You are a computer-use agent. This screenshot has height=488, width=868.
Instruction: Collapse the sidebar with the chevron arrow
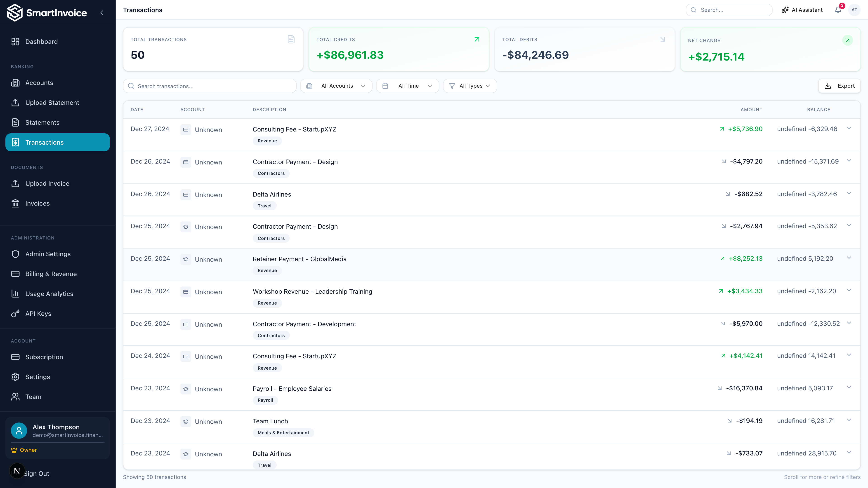tap(102, 13)
